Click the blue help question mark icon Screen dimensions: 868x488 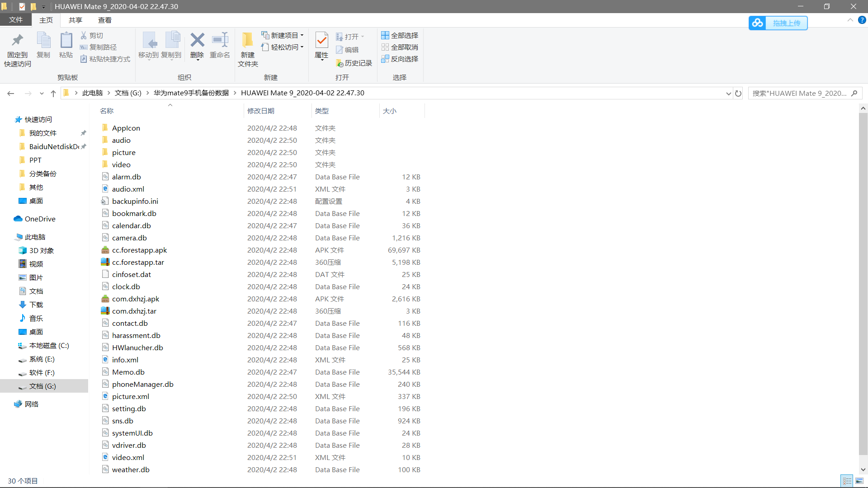(x=862, y=20)
